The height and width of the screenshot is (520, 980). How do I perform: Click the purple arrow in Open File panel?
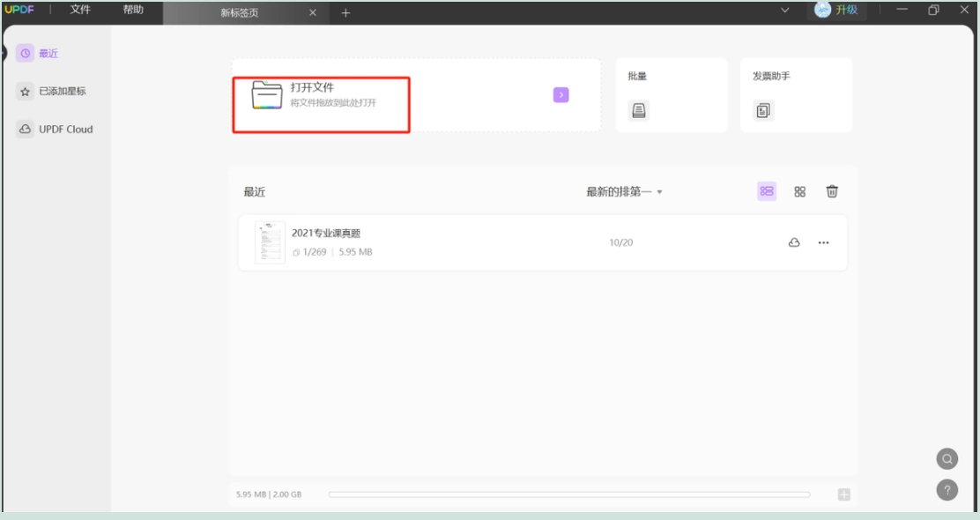[561, 95]
